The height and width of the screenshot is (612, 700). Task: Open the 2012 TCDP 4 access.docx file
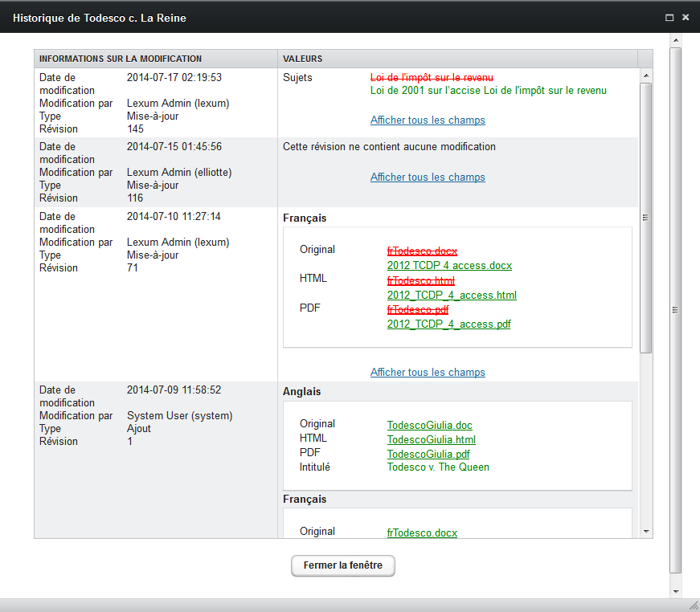pos(449,266)
